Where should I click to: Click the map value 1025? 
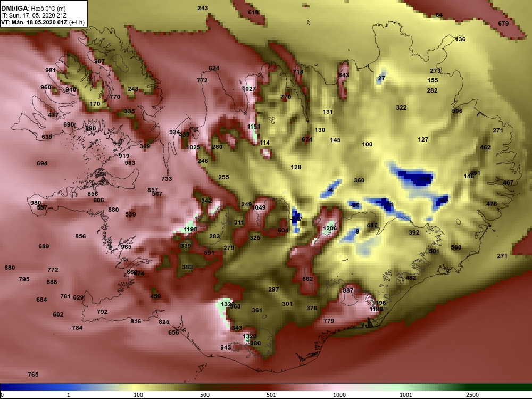(193, 147)
